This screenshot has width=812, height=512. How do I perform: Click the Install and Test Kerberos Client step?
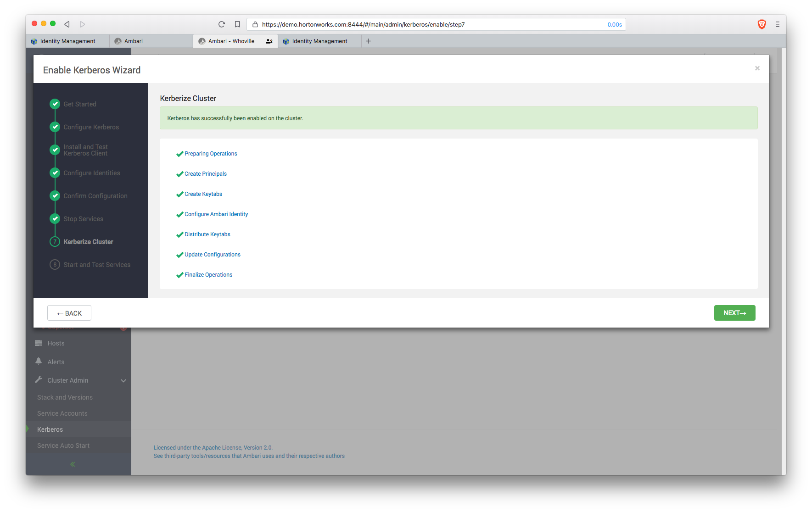coord(86,150)
